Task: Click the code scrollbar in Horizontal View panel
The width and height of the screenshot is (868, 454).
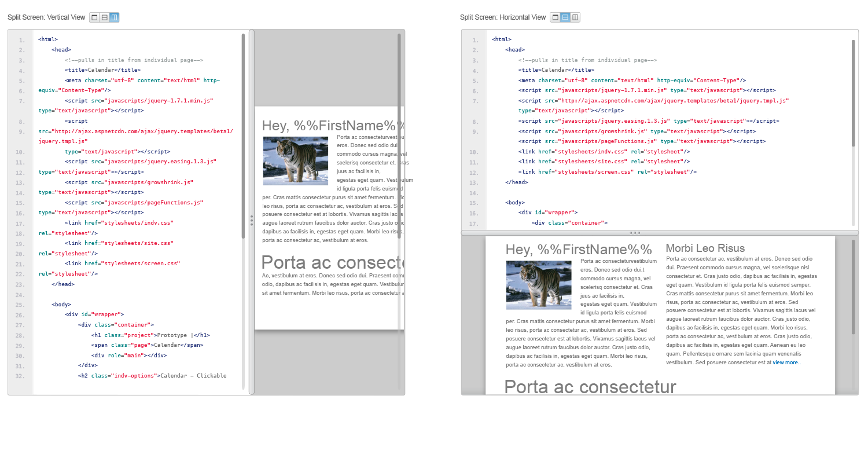Action: tap(853, 92)
